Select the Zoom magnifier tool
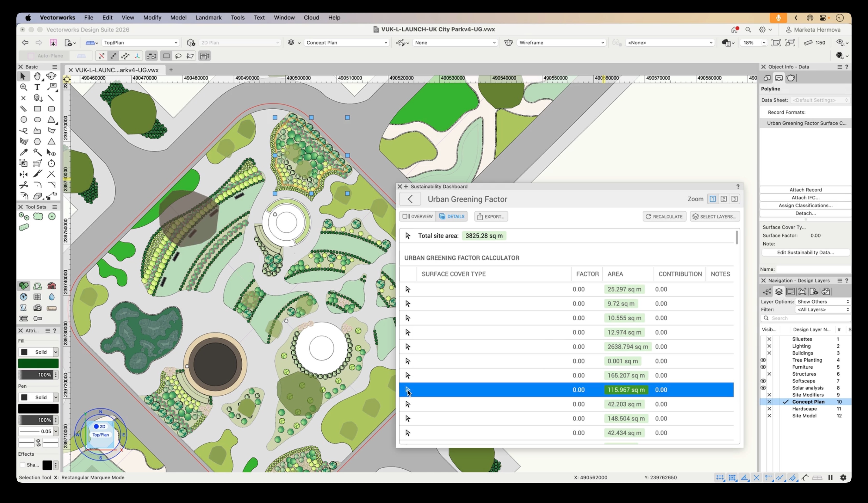The image size is (868, 503). [x=23, y=87]
